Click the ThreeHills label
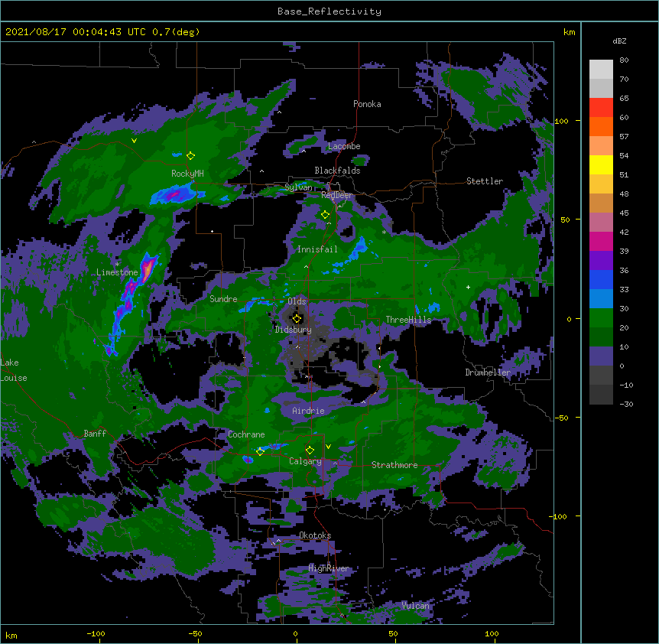The width and height of the screenshot is (659, 644). point(408,320)
